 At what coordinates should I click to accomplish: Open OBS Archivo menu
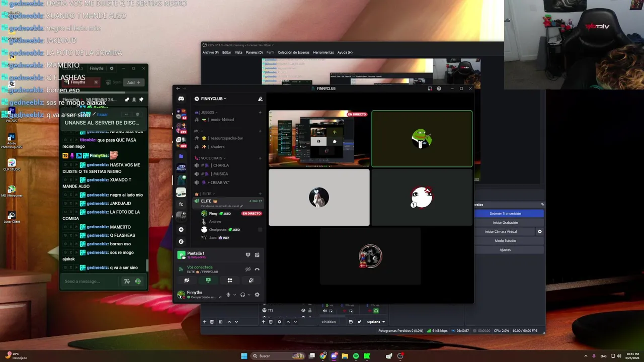coord(210,52)
